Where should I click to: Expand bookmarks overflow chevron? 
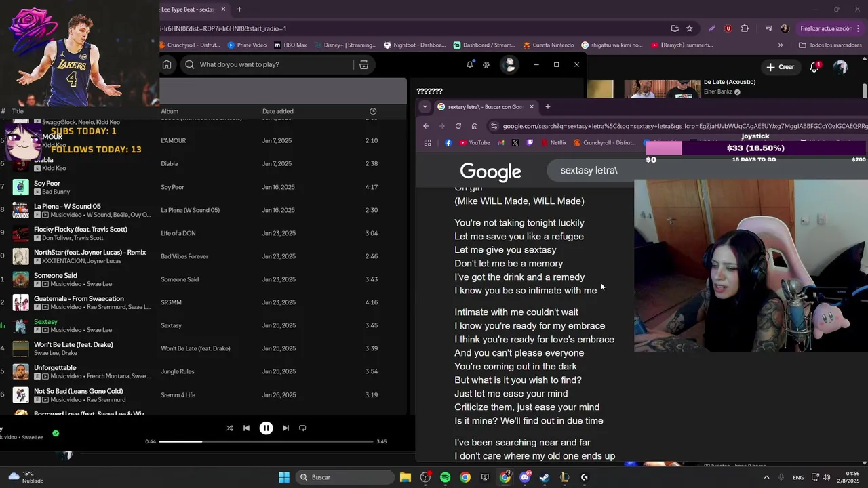781,45
